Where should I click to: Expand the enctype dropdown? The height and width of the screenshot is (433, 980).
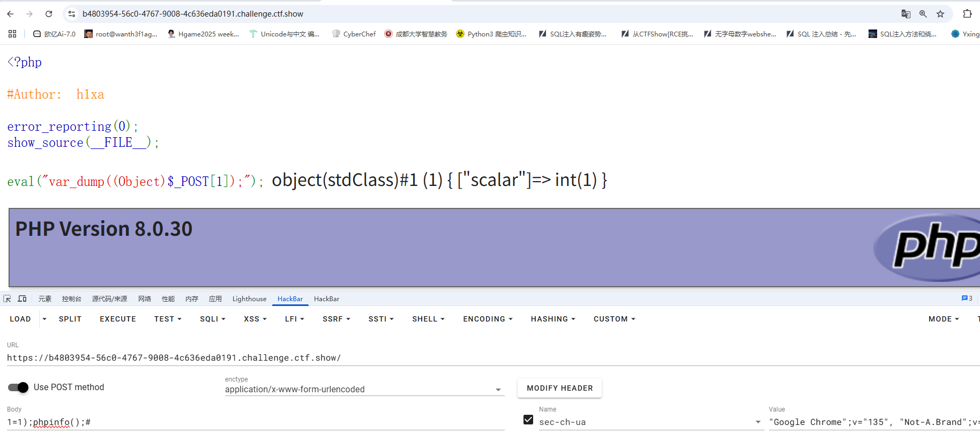(498, 390)
